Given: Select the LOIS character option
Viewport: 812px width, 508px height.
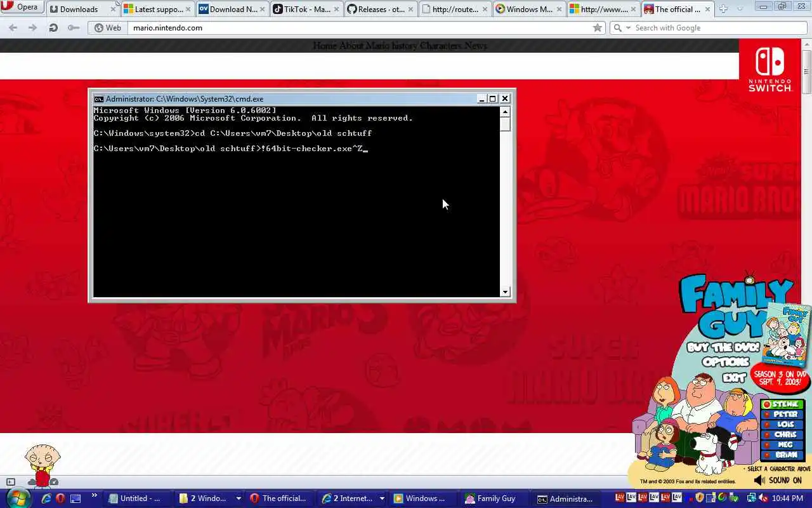Looking at the screenshot, I should [782, 425].
